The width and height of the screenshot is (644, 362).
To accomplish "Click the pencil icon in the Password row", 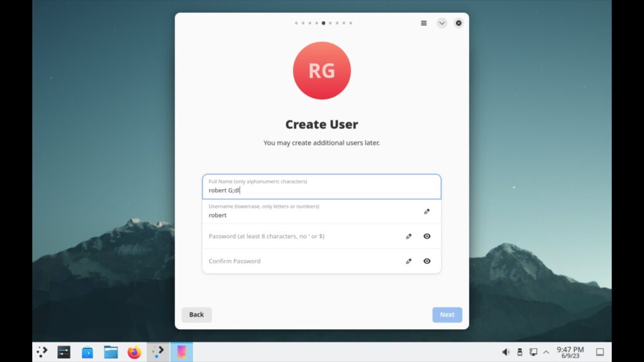I will (x=409, y=236).
